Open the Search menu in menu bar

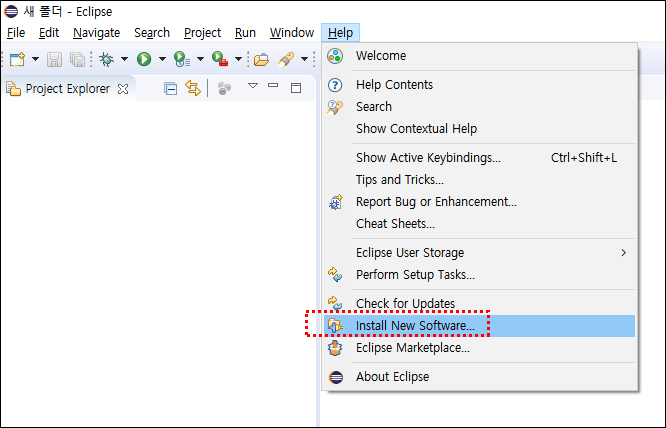point(152,33)
